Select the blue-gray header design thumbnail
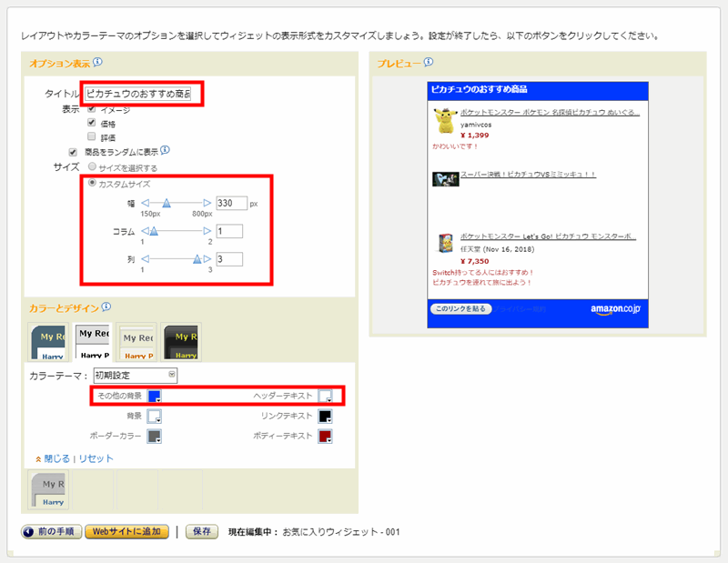This screenshot has width=728, height=563. coord(48,342)
